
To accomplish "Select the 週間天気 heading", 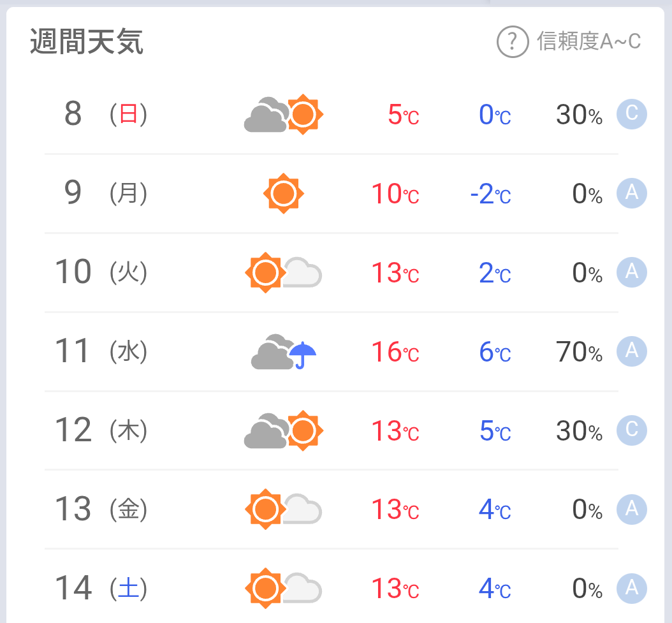I will (x=87, y=42).
